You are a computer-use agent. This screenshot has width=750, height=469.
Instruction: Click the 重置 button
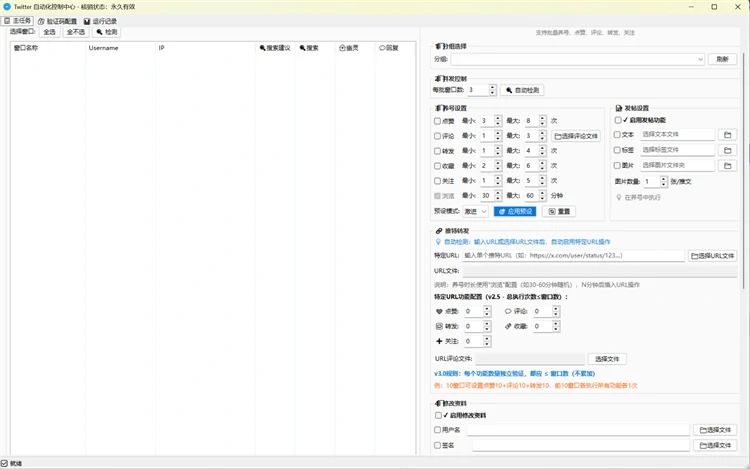pyautogui.click(x=559, y=211)
